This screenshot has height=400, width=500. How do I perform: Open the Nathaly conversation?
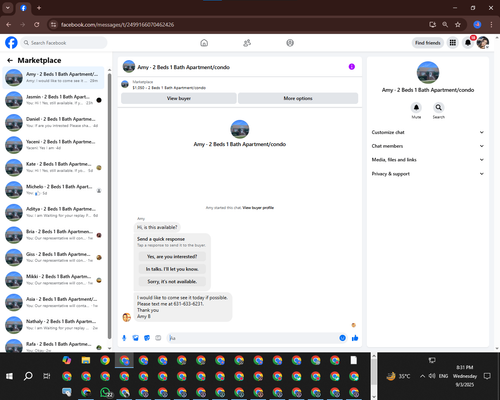point(53,325)
